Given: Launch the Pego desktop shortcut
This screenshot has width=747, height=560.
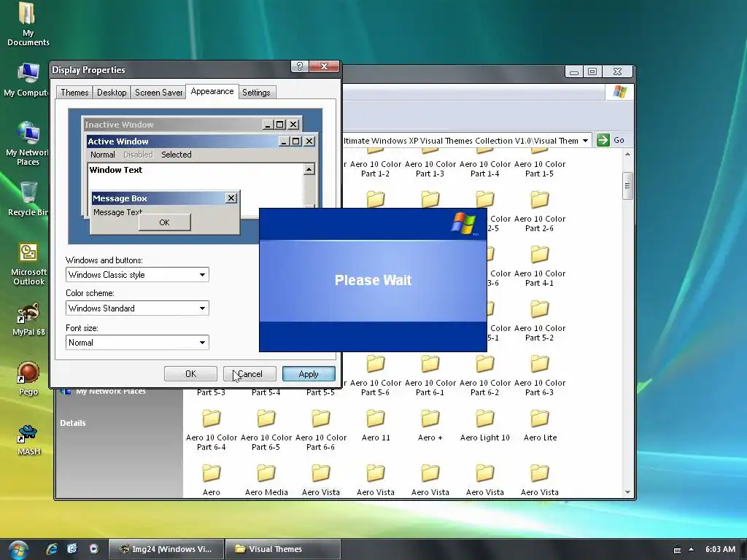Looking at the screenshot, I should [x=28, y=378].
